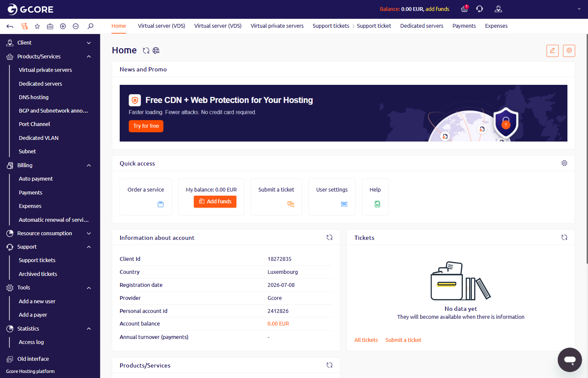Image resolution: width=588 pixels, height=378 pixels.
Task: Click the Gcore logo
Action: tap(31, 9)
